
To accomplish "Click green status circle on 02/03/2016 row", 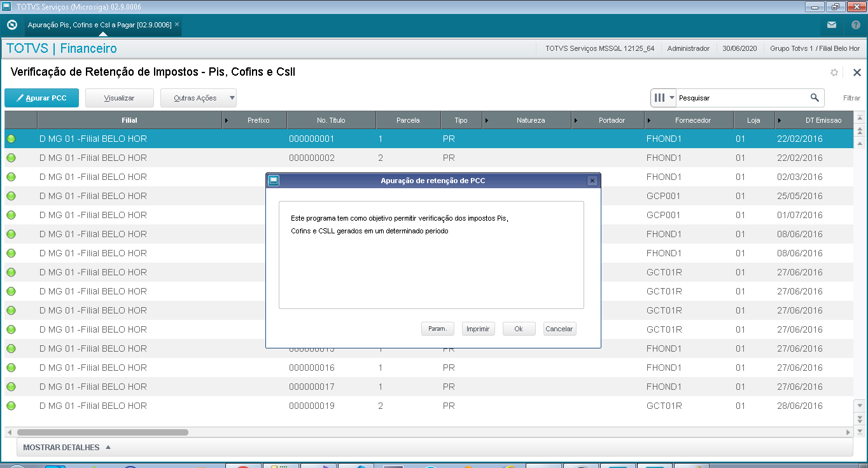I will pyautogui.click(x=11, y=177).
